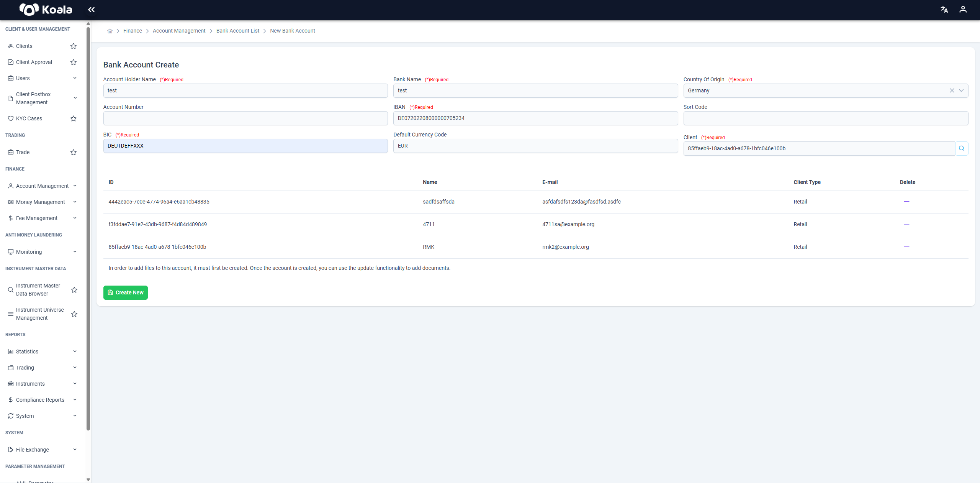980x483 pixels.
Task: Click the ID column header
Action: coord(111,182)
